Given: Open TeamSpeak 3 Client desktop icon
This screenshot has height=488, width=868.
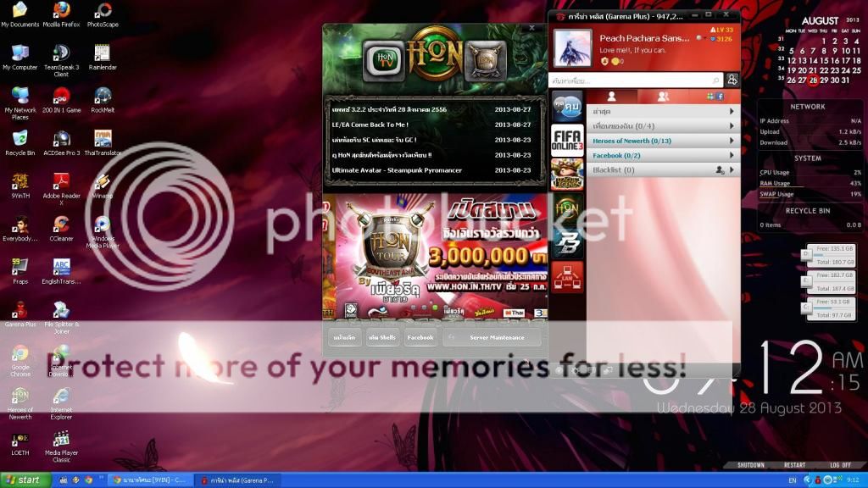Looking at the screenshot, I should click(x=61, y=60).
